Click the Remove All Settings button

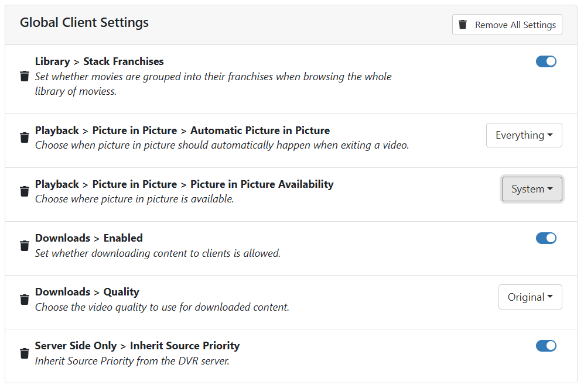507,25
